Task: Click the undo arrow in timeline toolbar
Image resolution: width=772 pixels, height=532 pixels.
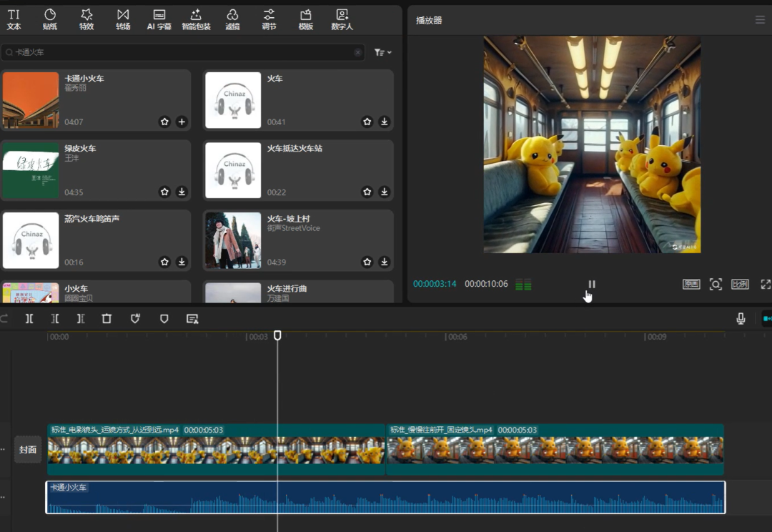Action: [x=4, y=319]
